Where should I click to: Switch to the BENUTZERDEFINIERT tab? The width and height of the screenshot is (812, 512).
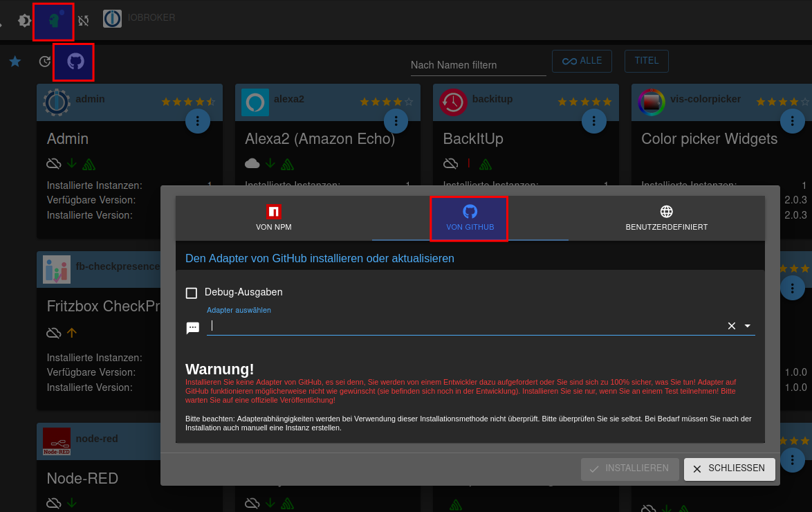point(666,218)
